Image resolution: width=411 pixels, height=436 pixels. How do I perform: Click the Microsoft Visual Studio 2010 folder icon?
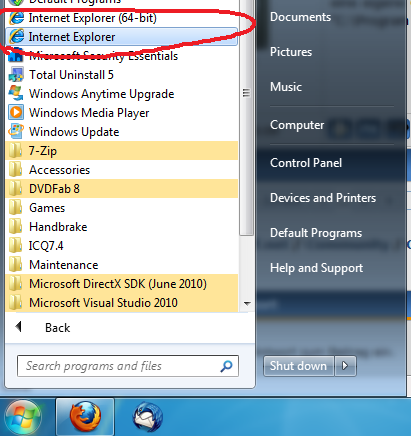tap(15, 303)
